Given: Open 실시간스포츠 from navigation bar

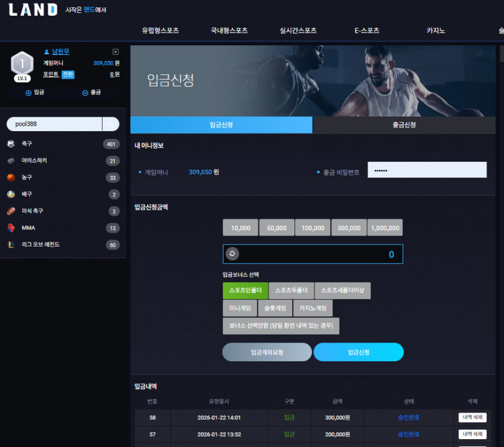Looking at the screenshot, I should tap(298, 31).
